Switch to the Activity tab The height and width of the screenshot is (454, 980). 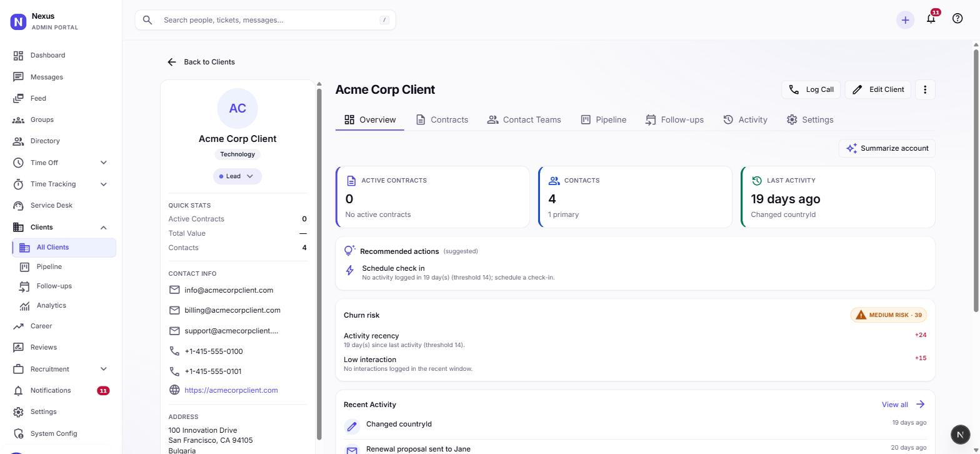coord(745,119)
